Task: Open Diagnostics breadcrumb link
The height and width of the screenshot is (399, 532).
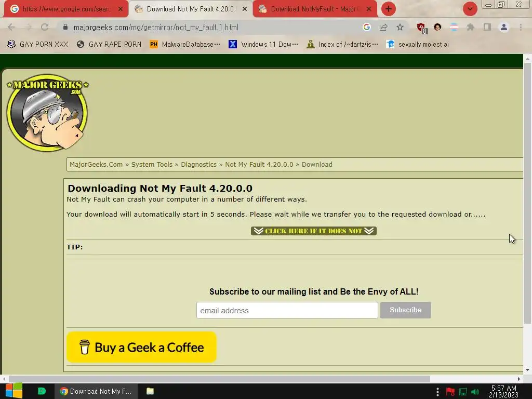Action: pyautogui.click(x=198, y=165)
